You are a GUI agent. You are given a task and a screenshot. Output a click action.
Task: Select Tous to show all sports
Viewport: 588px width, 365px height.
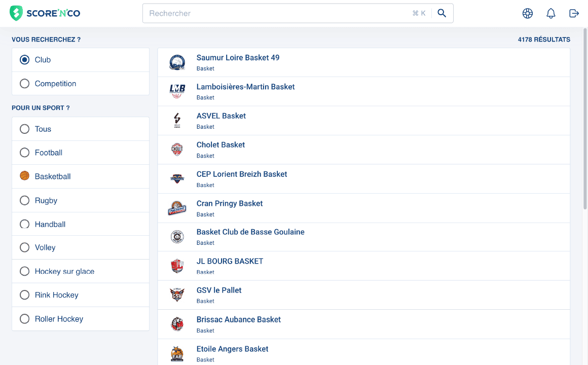(x=24, y=129)
